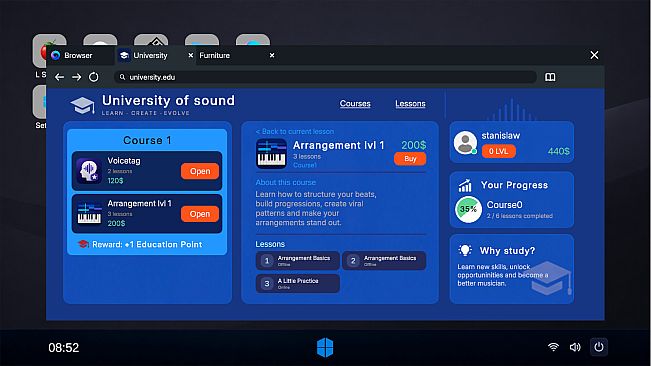This screenshot has height=366, width=651.
Task: Click the Why study lightbulb icon
Action: pos(465,250)
